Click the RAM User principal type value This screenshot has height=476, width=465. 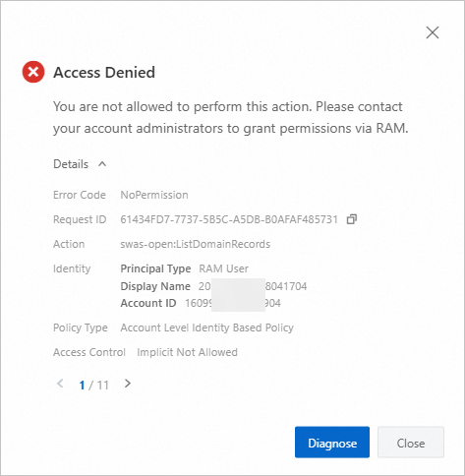(224, 268)
